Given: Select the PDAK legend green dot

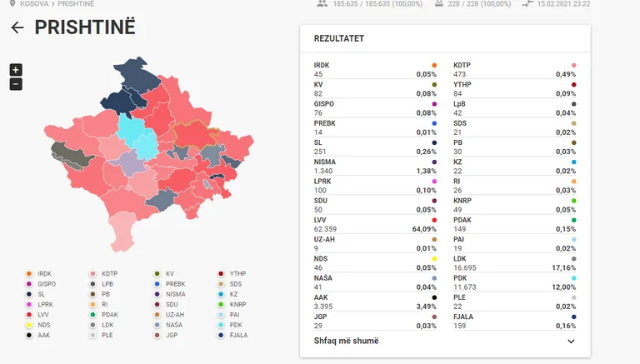Looking at the screenshot, I should point(93,315).
